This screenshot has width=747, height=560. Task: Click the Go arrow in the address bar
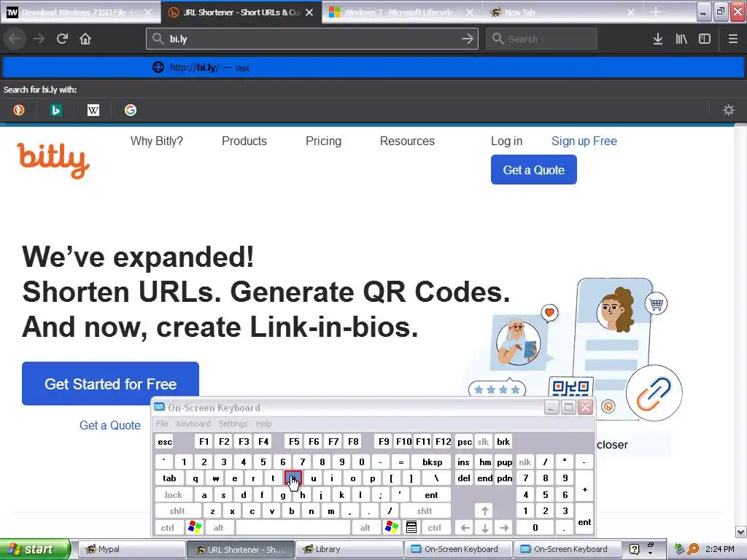point(468,39)
